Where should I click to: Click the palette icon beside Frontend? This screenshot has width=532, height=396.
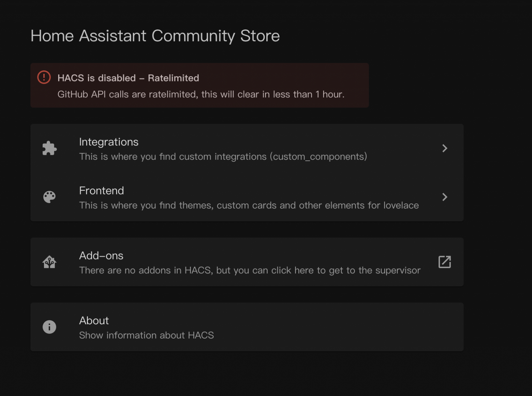(49, 196)
